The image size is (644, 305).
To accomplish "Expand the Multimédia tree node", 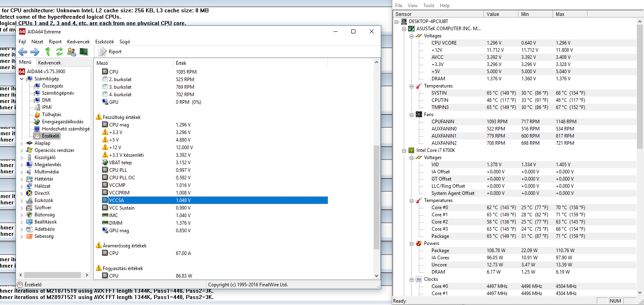I will 22,172.
